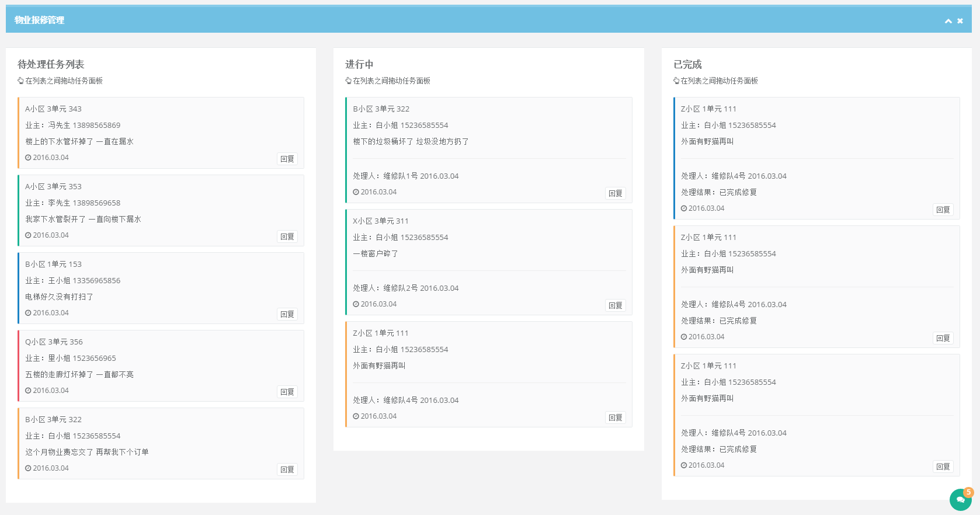Click 回复 on the first completed task card

pyautogui.click(x=943, y=210)
